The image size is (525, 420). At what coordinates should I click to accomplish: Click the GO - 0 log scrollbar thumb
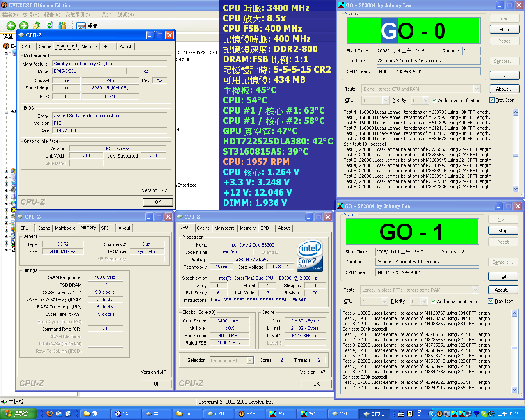[x=516, y=155]
